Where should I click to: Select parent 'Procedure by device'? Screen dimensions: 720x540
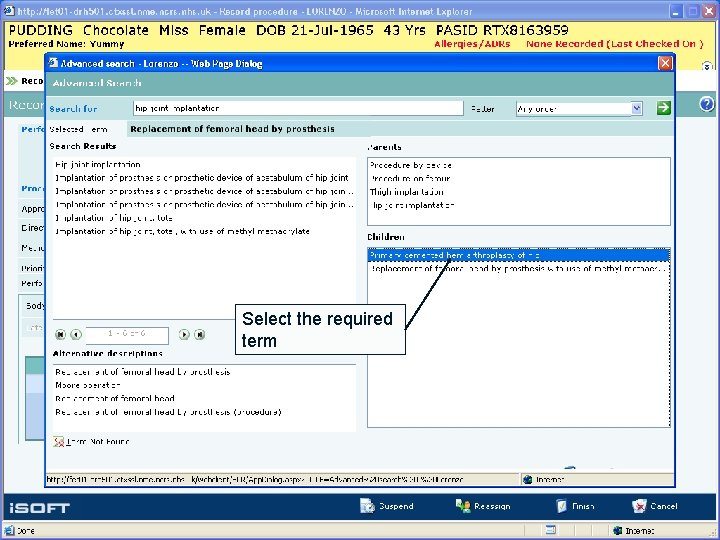(411, 165)
